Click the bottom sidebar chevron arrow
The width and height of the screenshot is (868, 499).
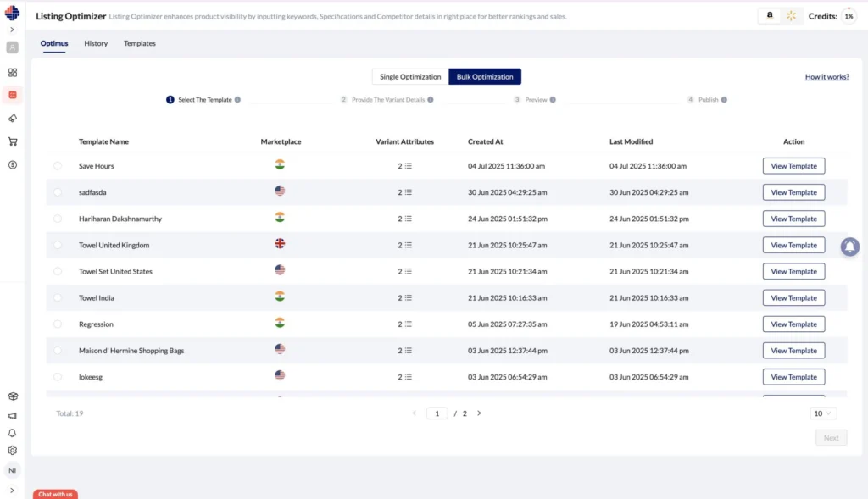click(12, 491)
